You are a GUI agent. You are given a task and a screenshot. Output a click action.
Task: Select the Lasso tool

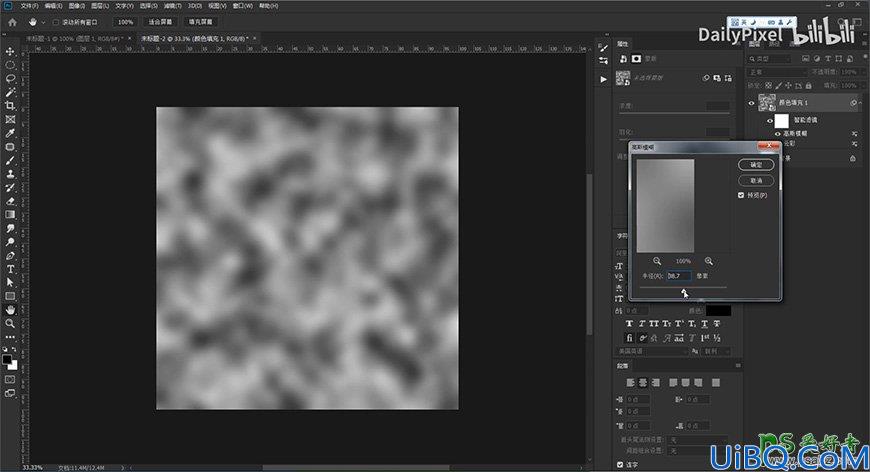pyautogui.click(x=10, y=79)
